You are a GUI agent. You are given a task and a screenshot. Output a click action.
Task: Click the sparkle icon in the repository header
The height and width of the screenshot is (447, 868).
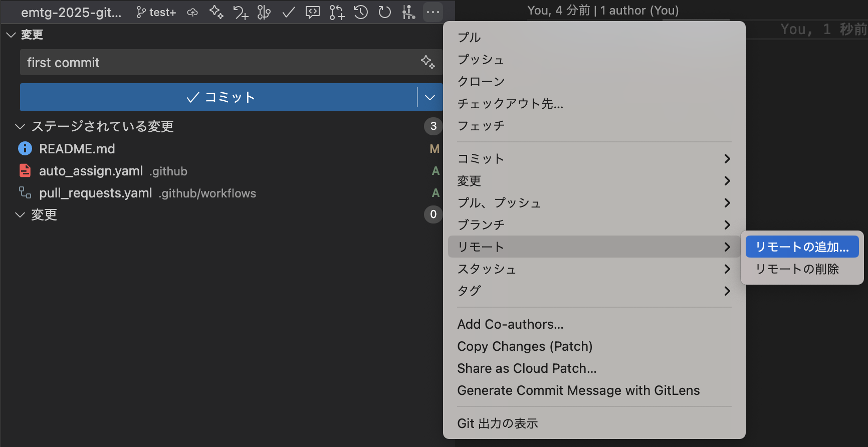point(216,12)
